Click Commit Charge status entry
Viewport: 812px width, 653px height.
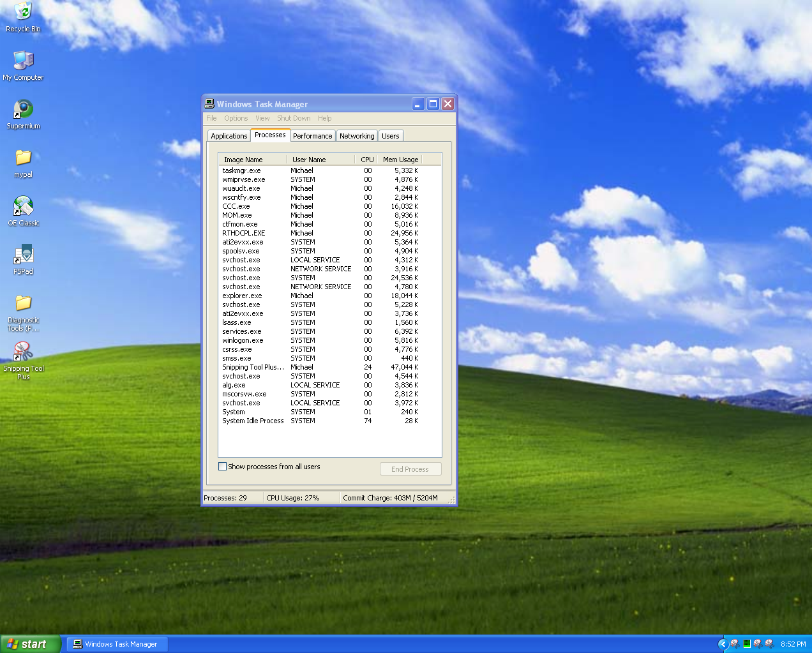tap(391, 498)
